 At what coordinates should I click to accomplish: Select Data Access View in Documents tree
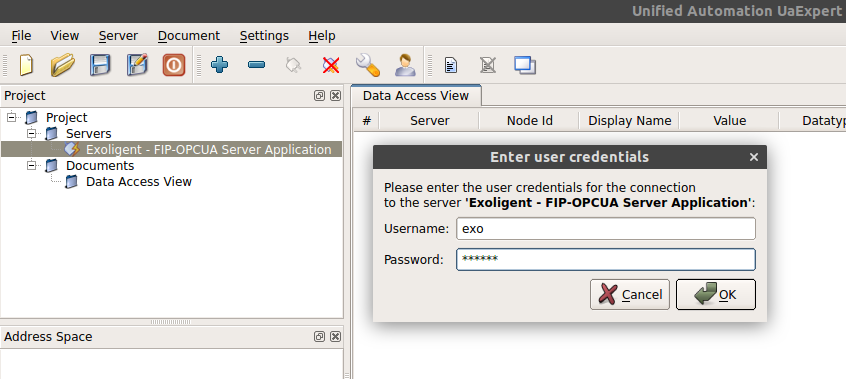[x=139, y=181]
